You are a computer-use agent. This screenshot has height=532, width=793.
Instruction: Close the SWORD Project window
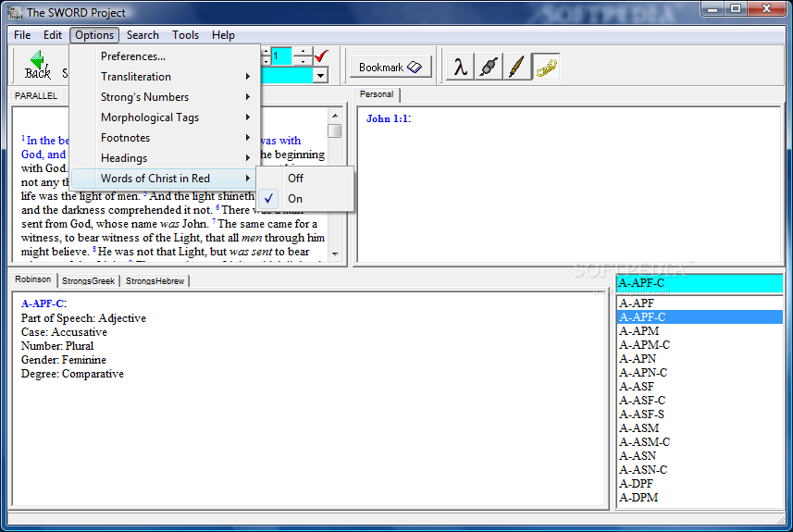tap(766, 8)
